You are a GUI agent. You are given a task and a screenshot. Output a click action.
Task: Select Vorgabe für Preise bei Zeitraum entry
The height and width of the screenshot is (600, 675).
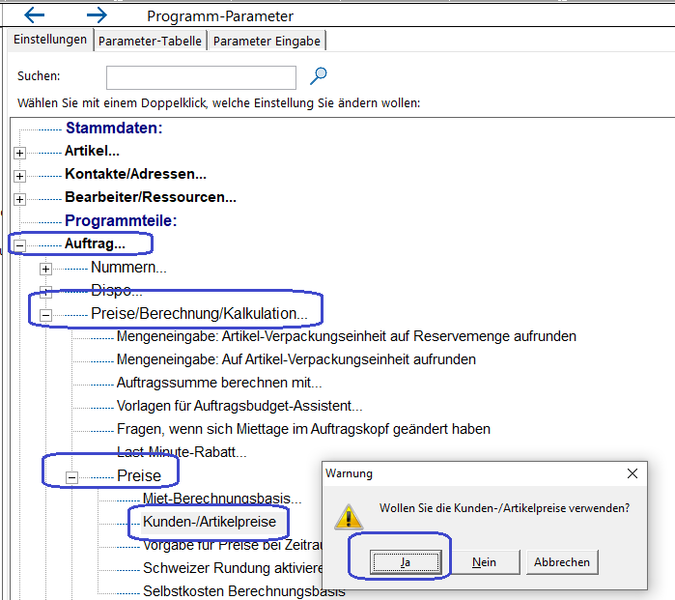[232, 545]
